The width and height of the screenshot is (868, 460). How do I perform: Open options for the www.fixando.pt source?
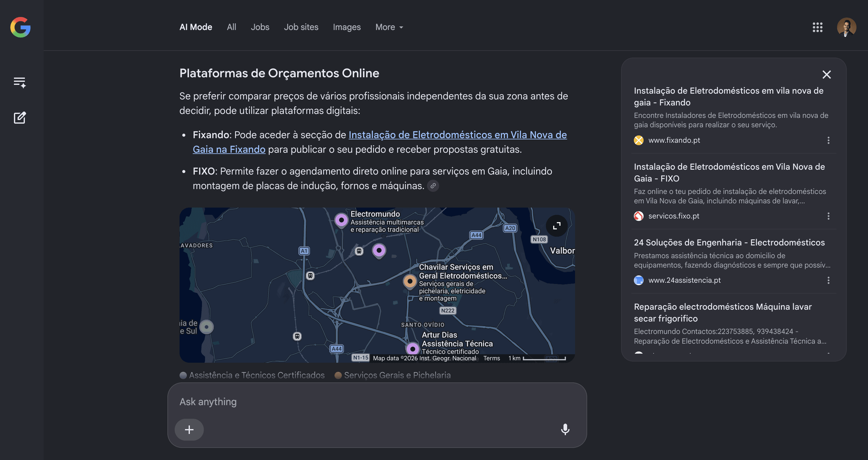[829, 140]
